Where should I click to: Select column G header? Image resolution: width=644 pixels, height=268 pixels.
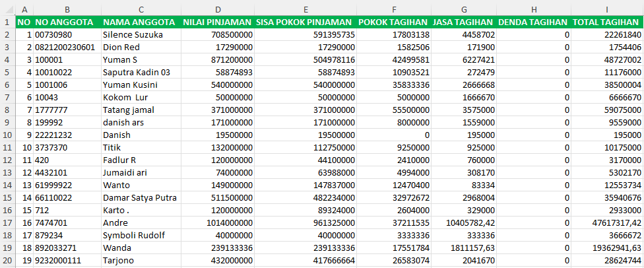(464, 9)
